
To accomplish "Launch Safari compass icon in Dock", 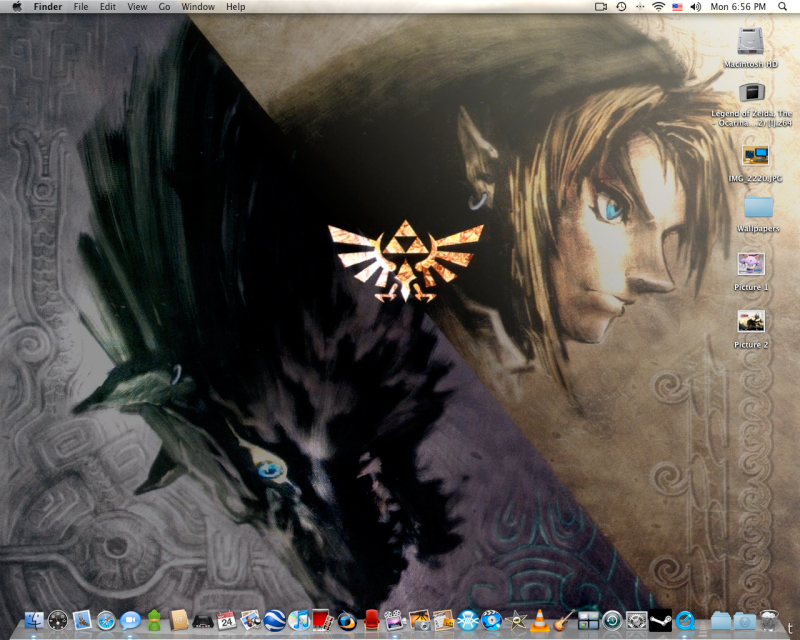I will coord(106,621).
